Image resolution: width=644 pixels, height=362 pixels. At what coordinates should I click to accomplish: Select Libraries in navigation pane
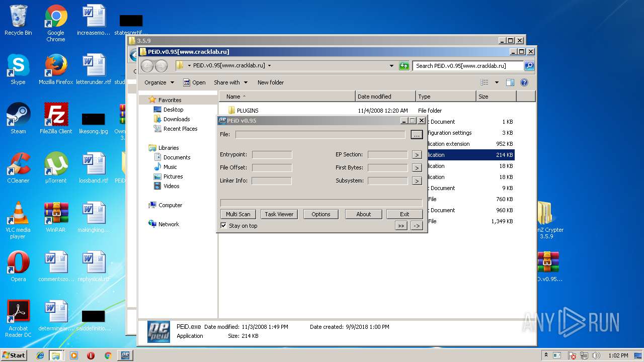click(x=168, y=148)
